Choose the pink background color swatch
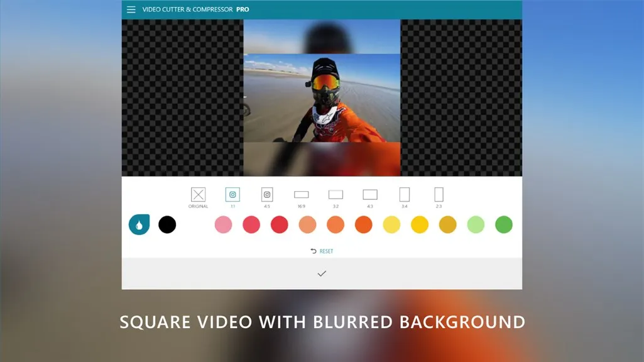The height and width of the screenshot is (362, 644). click(x=224, y=224)
